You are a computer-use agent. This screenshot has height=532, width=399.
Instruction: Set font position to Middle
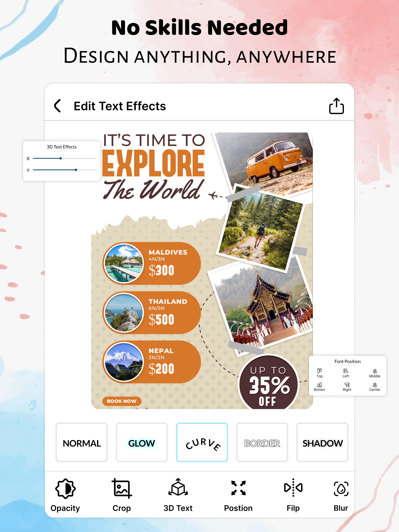point(374,373)
